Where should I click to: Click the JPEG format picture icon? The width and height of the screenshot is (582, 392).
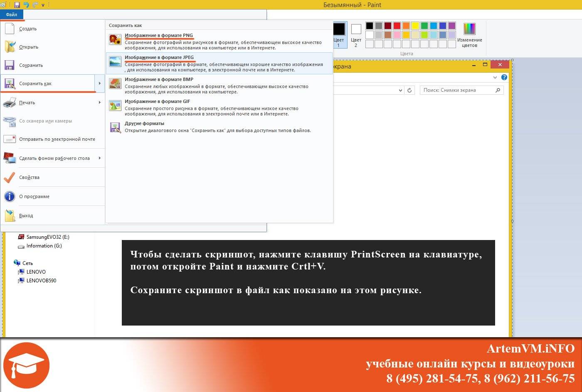[x=115, y=61]
